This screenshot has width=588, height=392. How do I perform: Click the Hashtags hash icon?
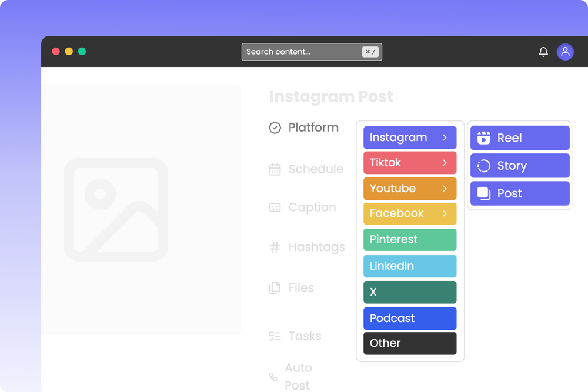coord(275,247)
